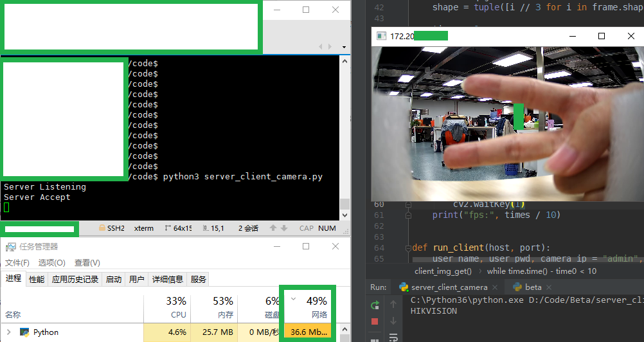The height and width of the screenshot is (342, 644).
Task: Close the 172.20 camera preview window
Action: click(631, 36)
